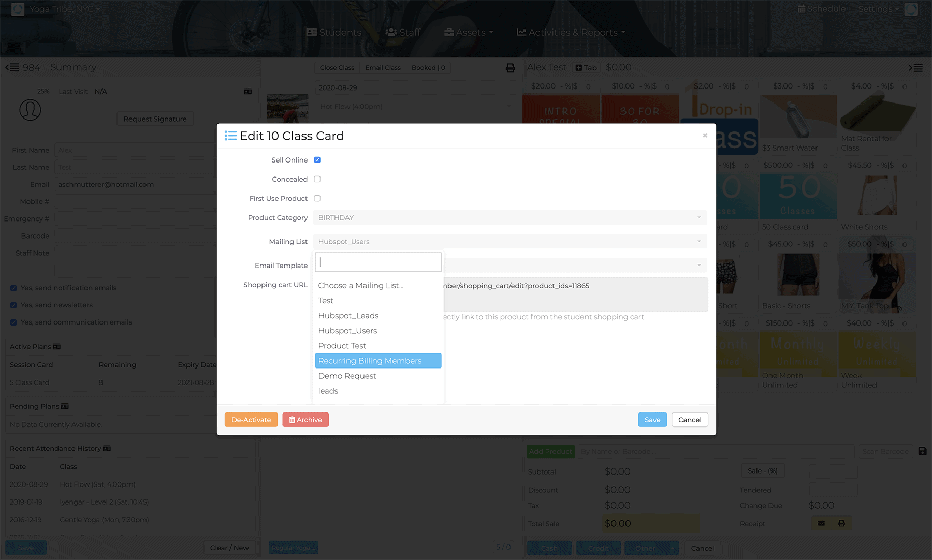Archive the 10 Class Card product
The image size is (932, 560).
point(305,420)
